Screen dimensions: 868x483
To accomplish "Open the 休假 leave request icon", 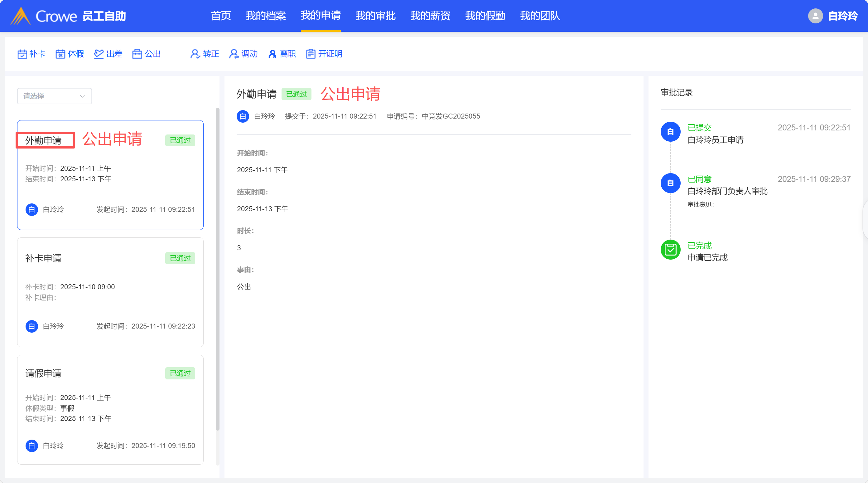I will (60, 54).
